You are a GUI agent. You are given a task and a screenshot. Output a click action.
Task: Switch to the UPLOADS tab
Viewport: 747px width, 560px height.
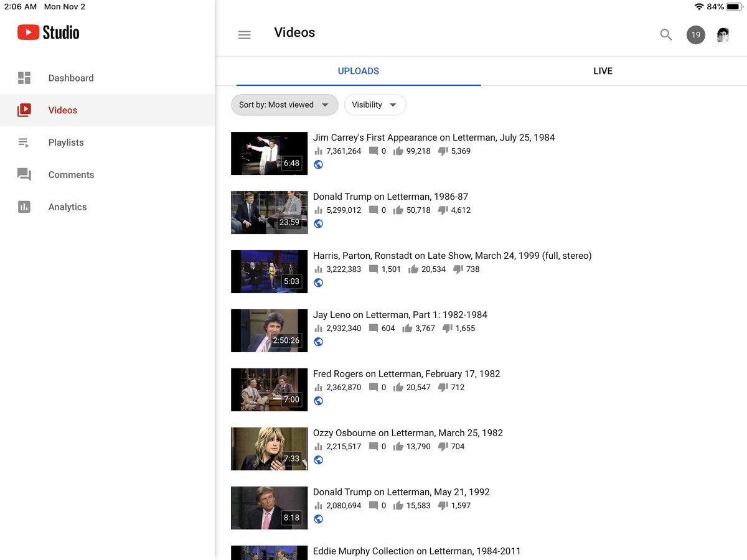pos(359,71)
